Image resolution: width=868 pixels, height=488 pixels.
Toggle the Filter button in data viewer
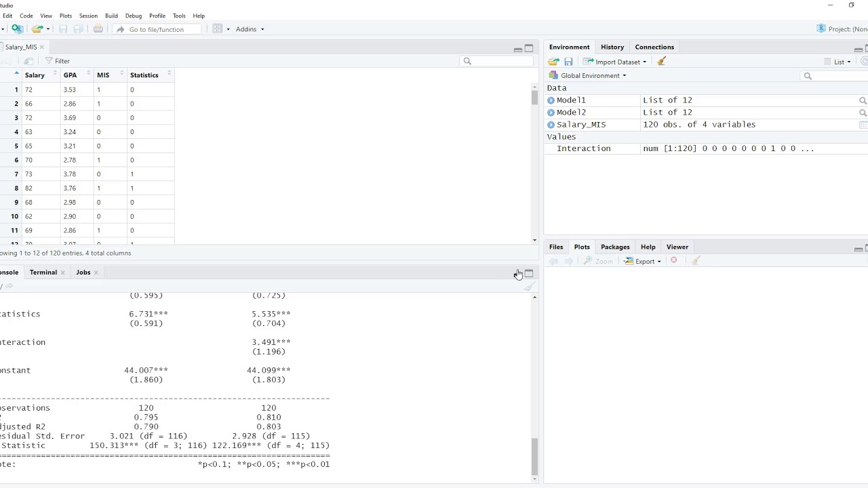(x=57, y=61)
